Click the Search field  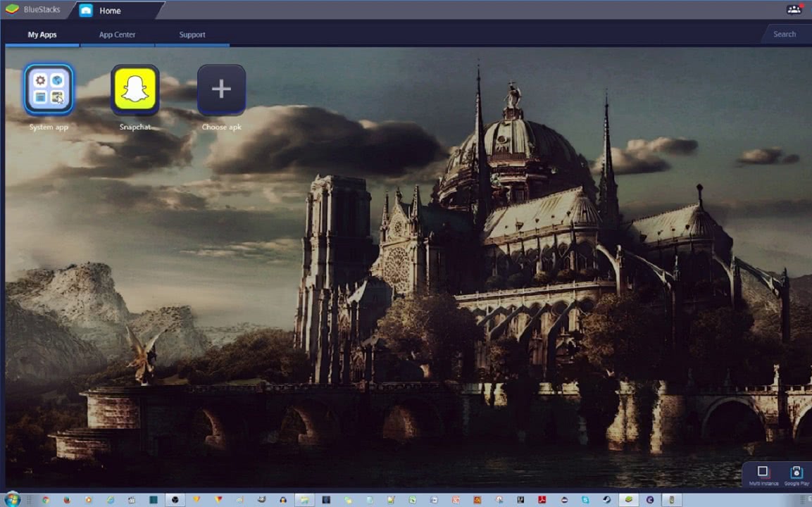click(x=785, y=35)
